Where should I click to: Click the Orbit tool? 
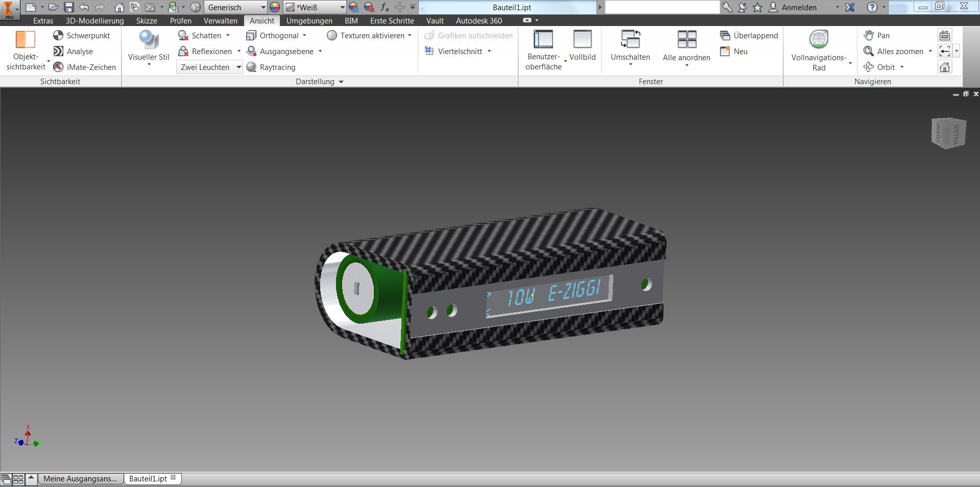pos(879,67)
